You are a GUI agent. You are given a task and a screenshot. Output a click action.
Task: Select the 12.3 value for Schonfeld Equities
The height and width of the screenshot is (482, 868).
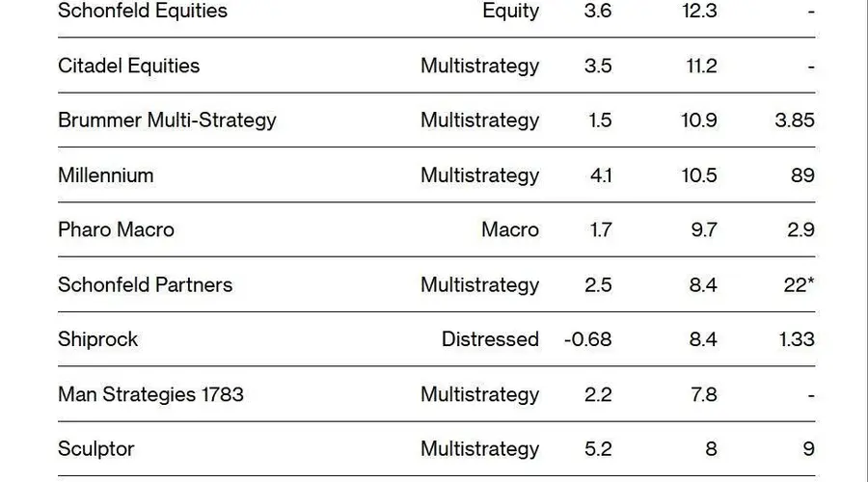(x=700, y=11)
